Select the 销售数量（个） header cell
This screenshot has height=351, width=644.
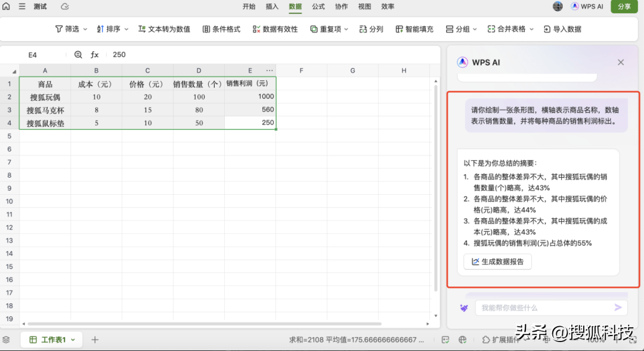coord(199,84)
